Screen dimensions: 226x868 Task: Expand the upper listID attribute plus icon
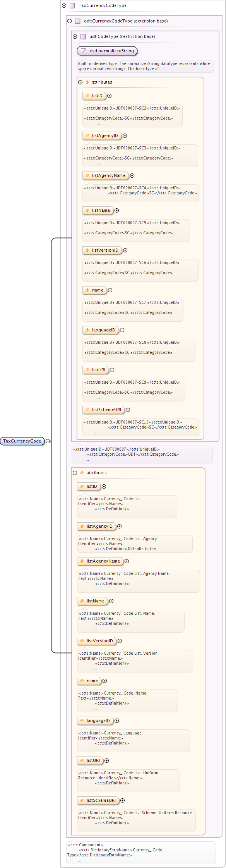pyautogui.click(x=110, y=96)
